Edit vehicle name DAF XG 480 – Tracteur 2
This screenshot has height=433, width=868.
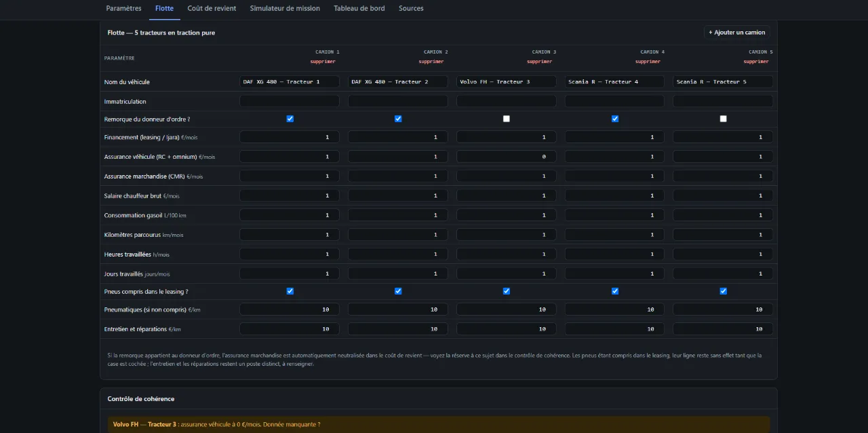tap(398, 81)
